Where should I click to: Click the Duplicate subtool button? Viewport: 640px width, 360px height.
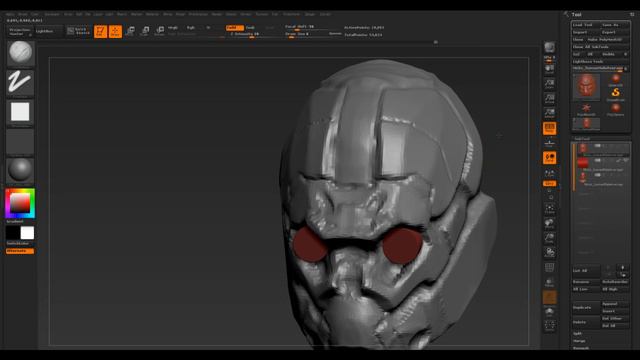click(x=586, y=307)
